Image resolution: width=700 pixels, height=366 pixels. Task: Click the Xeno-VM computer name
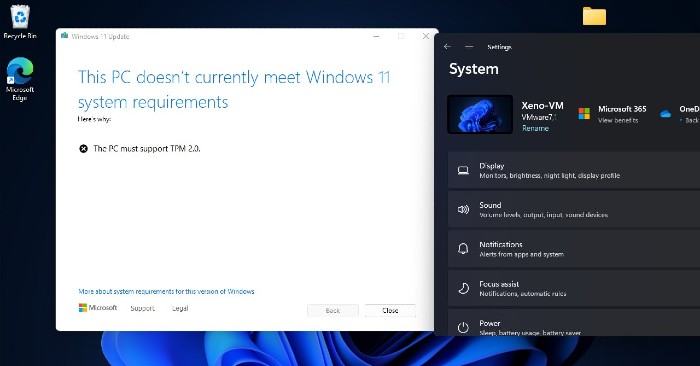[542, 106]
